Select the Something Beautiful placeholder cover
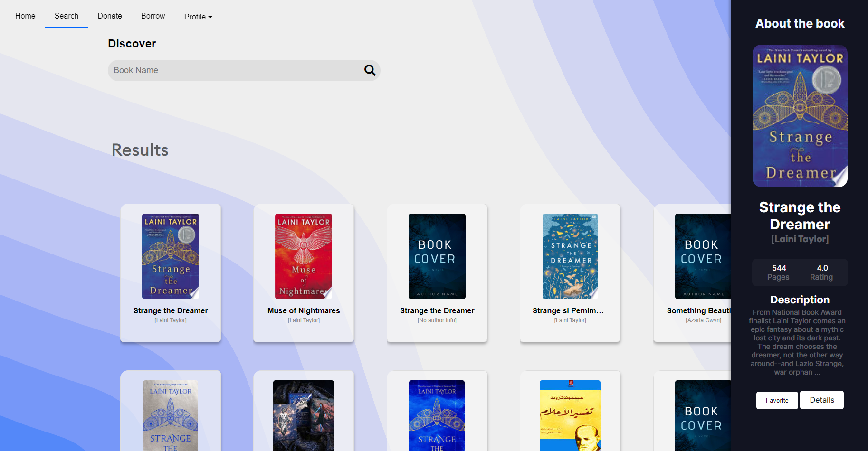This screenshot has height=451, width=868. click(703, 256)
